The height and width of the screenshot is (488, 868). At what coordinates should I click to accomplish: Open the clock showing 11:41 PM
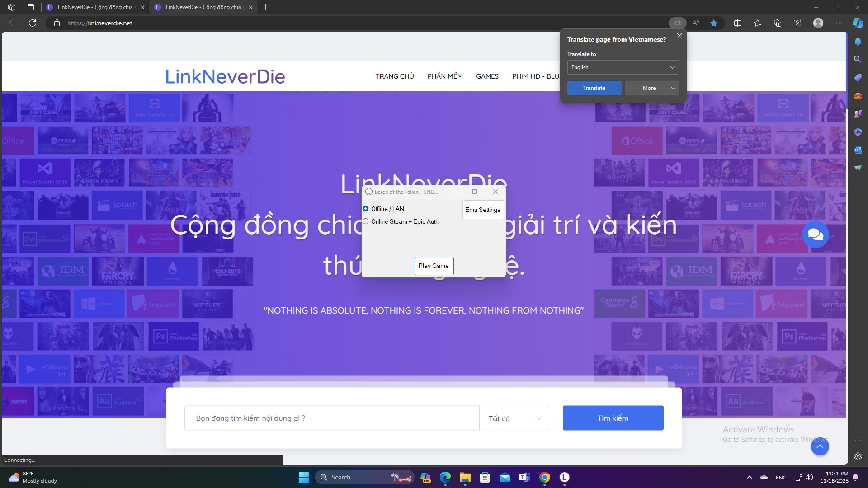834,477
